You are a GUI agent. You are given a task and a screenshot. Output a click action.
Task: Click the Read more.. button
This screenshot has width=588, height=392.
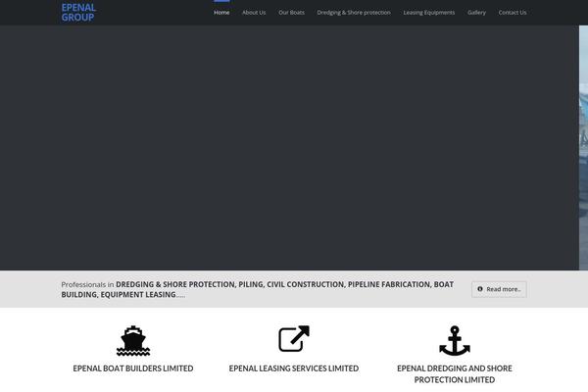pos(499,289)
